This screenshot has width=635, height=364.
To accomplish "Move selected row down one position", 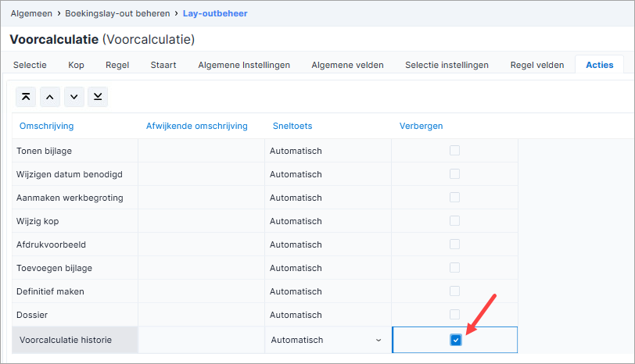I will coord(74,97).
